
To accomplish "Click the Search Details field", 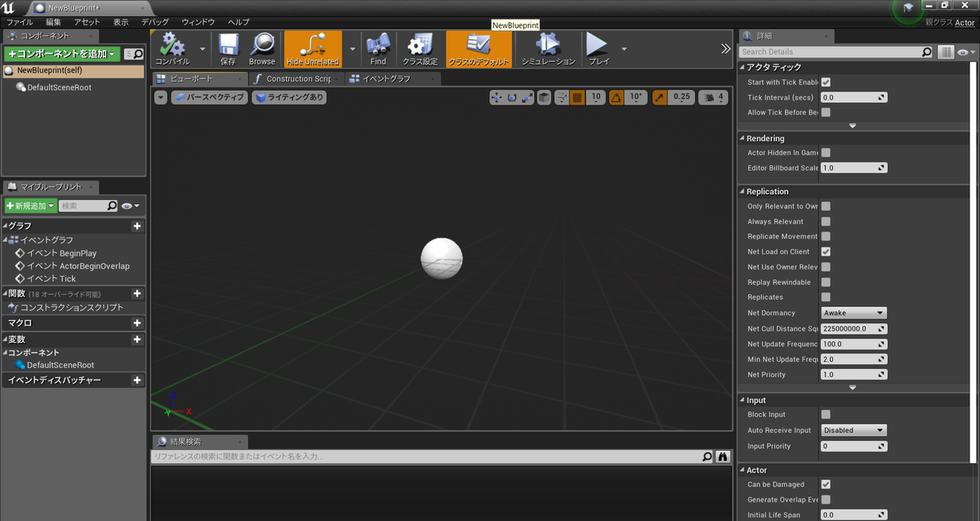I will pos(836,51).
